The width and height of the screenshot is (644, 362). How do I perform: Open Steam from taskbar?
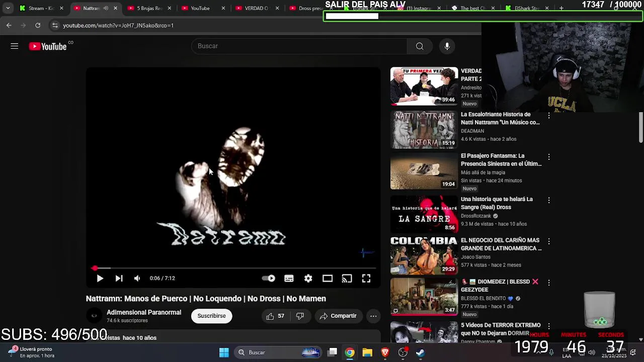click(420, 352)
